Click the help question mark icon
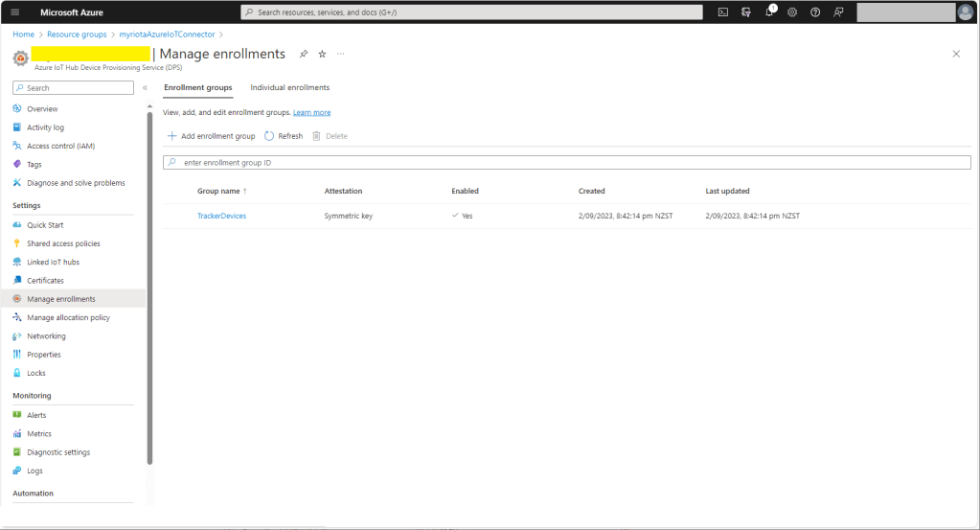This screenshot has height=530, width=980. click(x=815, y=12)
